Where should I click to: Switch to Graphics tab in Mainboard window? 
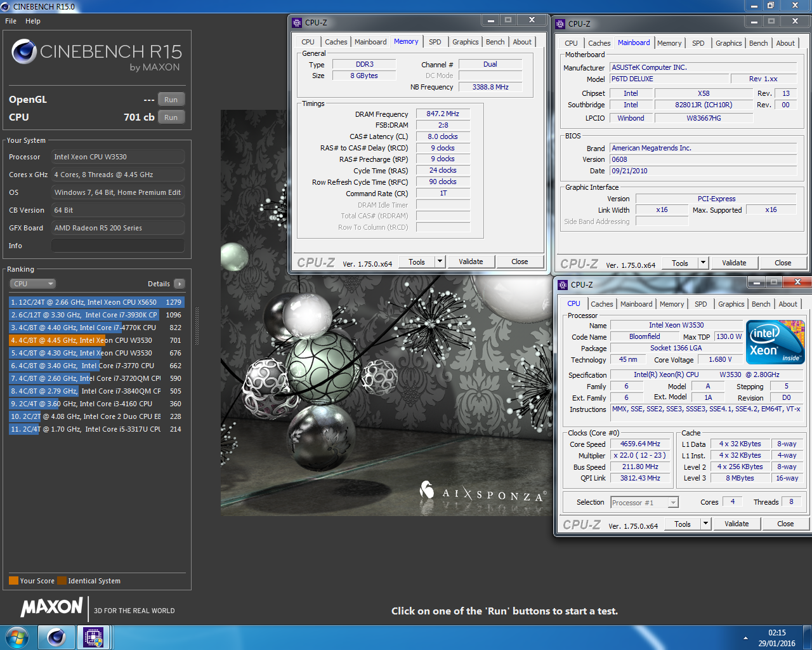click(728, 43)
